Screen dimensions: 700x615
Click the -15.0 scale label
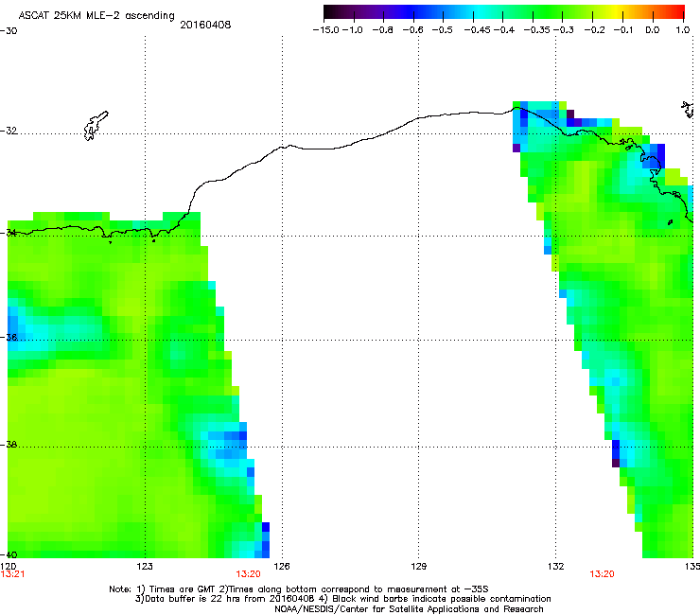pyautogui.click(x=325, y=30)
